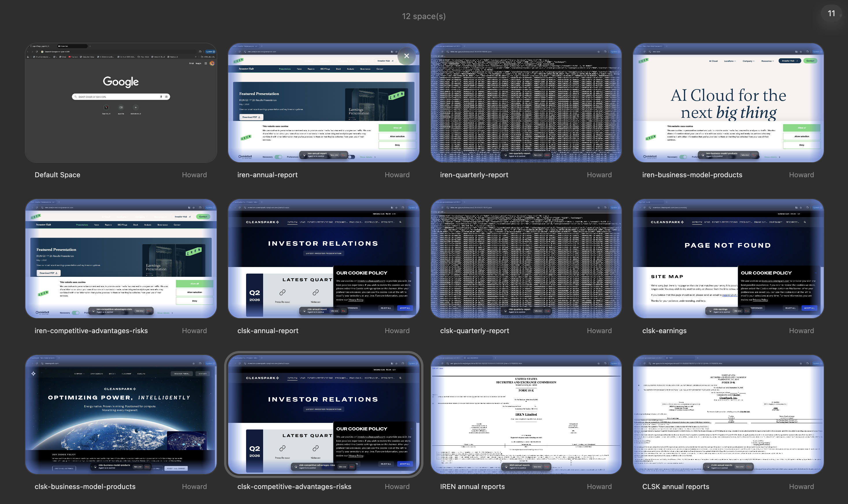Screen dimensions: 848x504
Task: Open the Default Space thumbnail showing Google
Action: coord(121,102)
